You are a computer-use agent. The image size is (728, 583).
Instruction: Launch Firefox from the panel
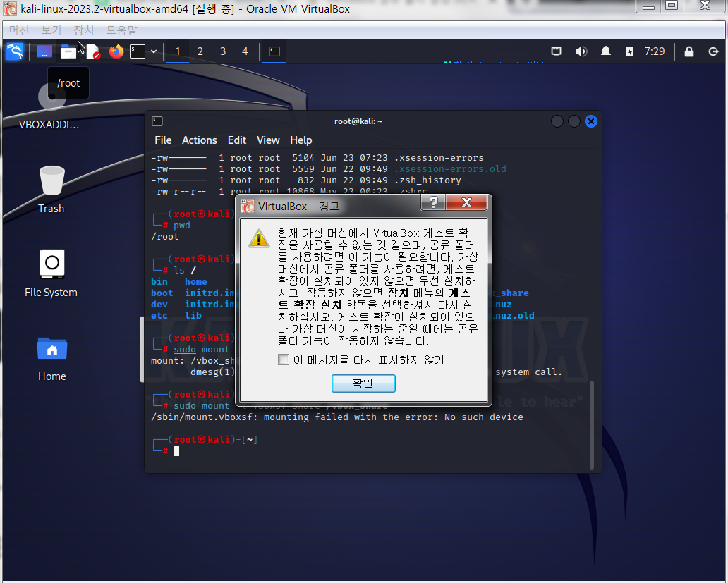click(116, 51)
